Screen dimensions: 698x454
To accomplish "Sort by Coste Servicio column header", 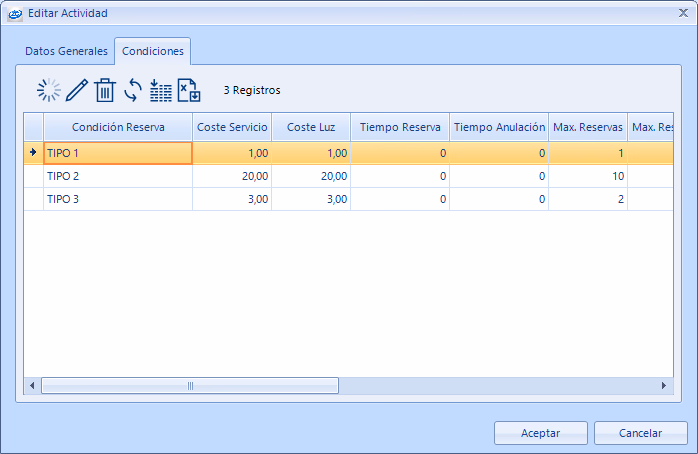I will click(x=232, y=127).
